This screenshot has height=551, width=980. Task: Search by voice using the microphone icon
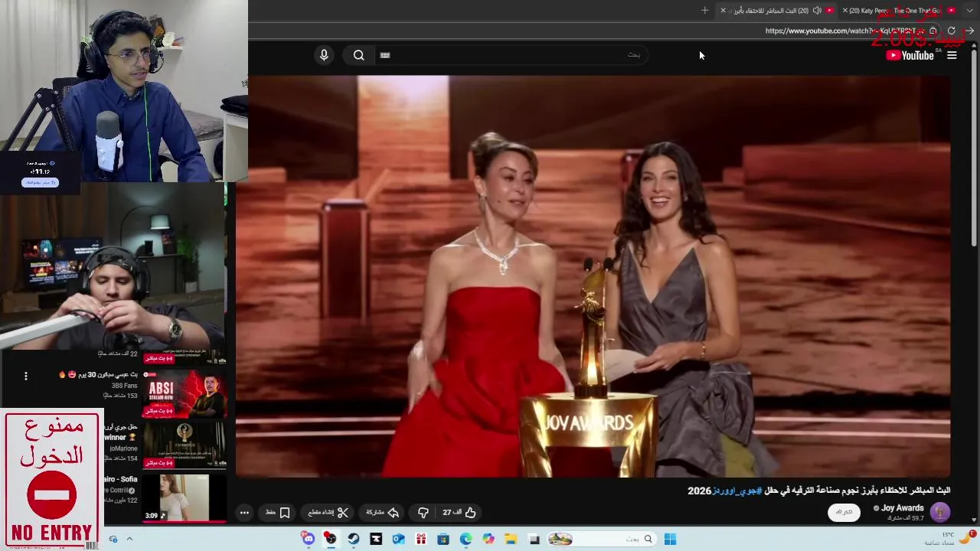pos(324,55)
